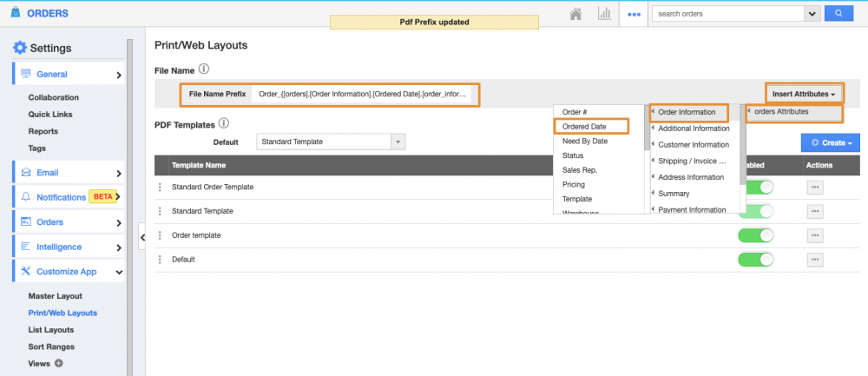Screen dimensions: 868x376
Task: Collapse the sidebar using the arrow handle
Action: point(143,235)
